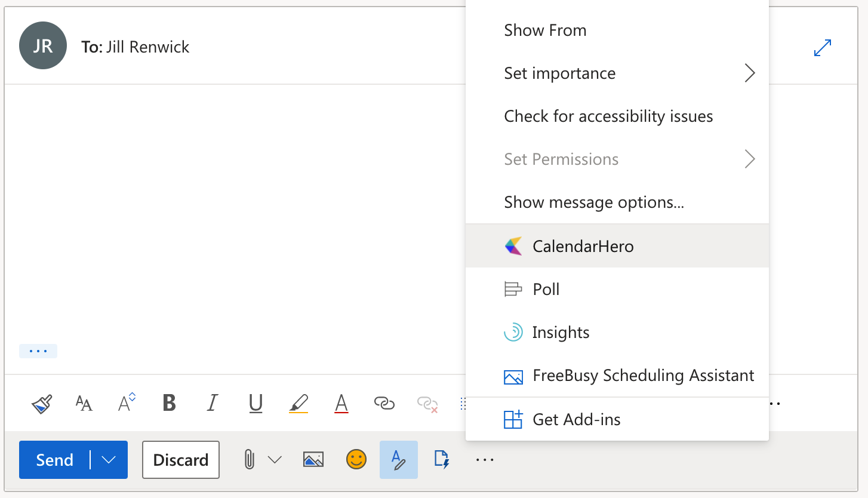Open the attach file dropdown chevron
The height and width of the screenshot is (498, 868).
[275, 459]
